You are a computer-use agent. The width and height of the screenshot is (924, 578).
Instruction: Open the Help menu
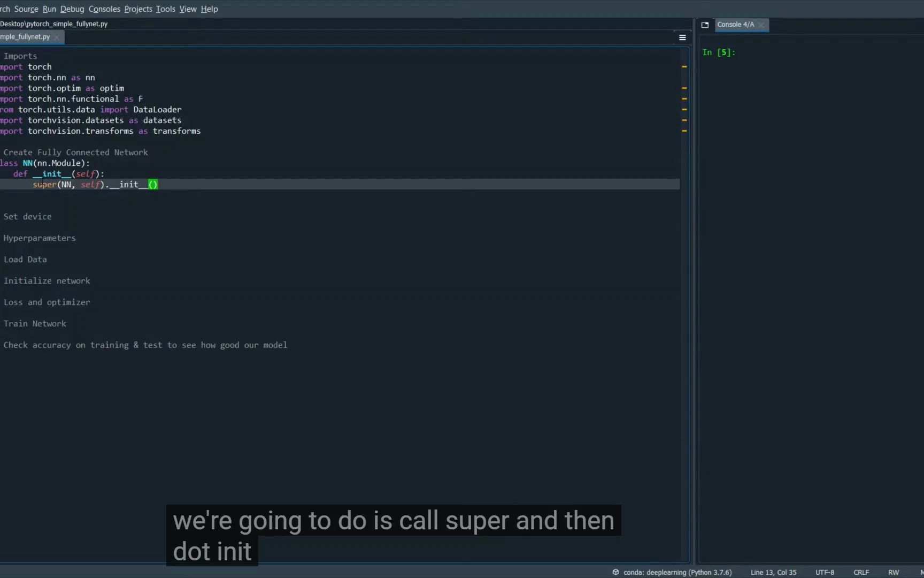click(x=209, y=9)
